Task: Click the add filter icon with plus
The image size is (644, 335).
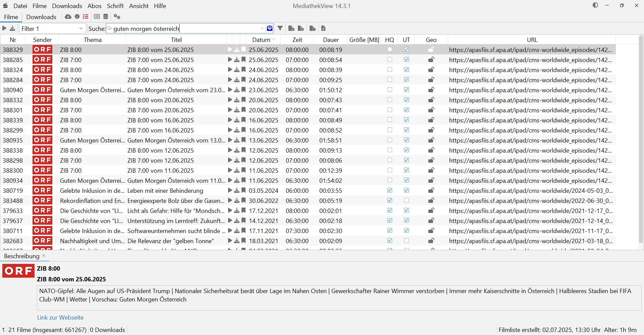Action: tap(291, 29)
